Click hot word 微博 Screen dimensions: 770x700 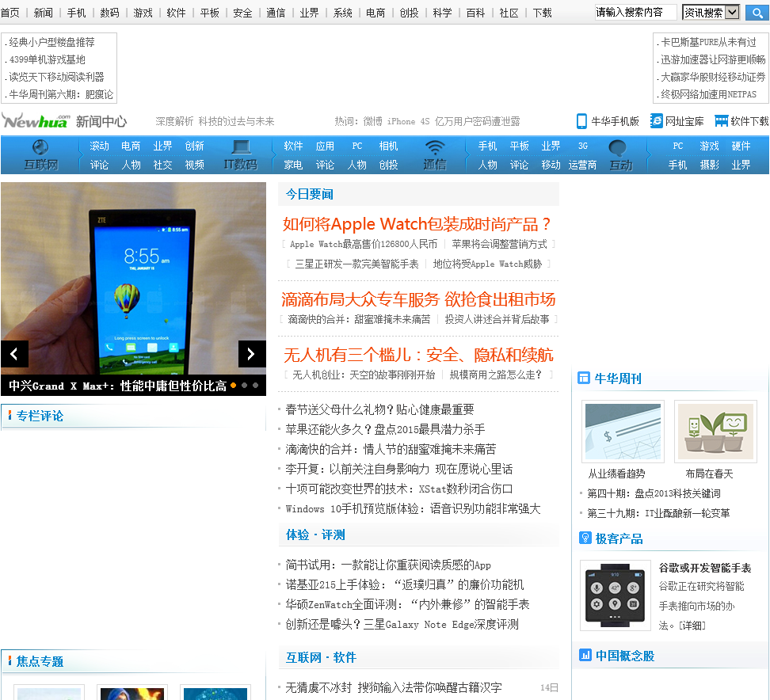coord(372,121)
